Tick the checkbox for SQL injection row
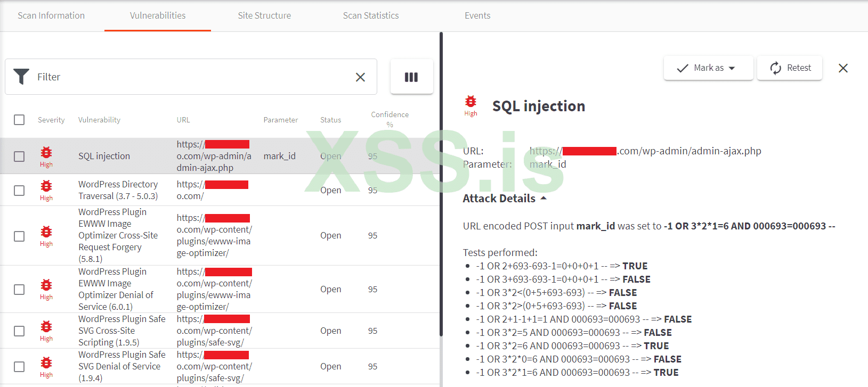The height and width of the screenshot is (387, 868). click(x=19, y=157)
